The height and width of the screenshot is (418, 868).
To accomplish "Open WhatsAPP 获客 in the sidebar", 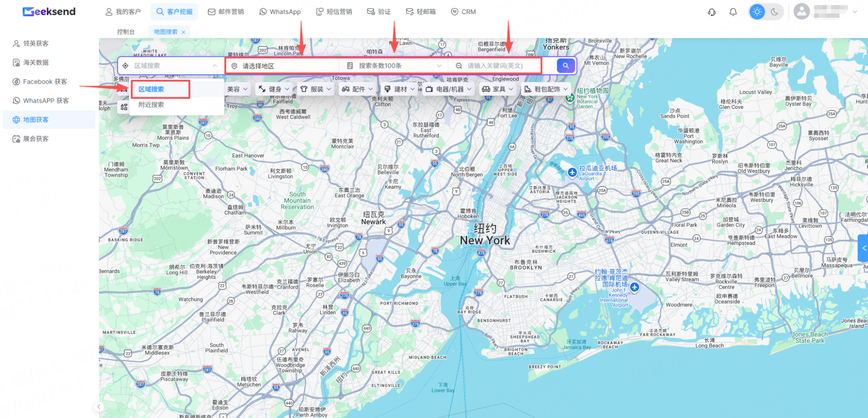I will (x=49, y=100).
